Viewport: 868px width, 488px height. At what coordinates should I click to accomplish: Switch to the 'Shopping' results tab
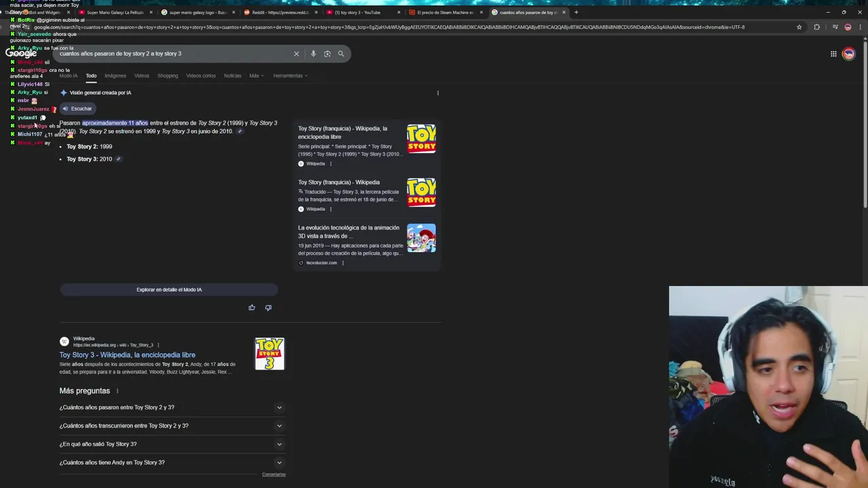pos(167,76)
